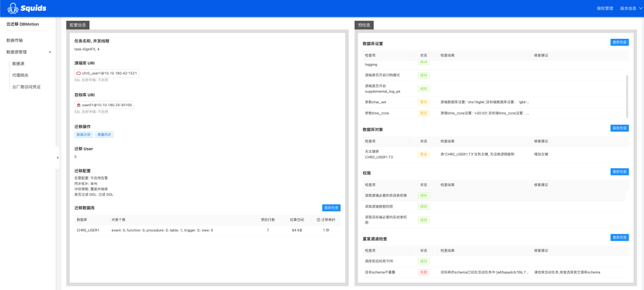This screenshot has width=644, height=290.
Task: Click 重新检查 in 重复通道检查 section
Action: pos(620,237)
